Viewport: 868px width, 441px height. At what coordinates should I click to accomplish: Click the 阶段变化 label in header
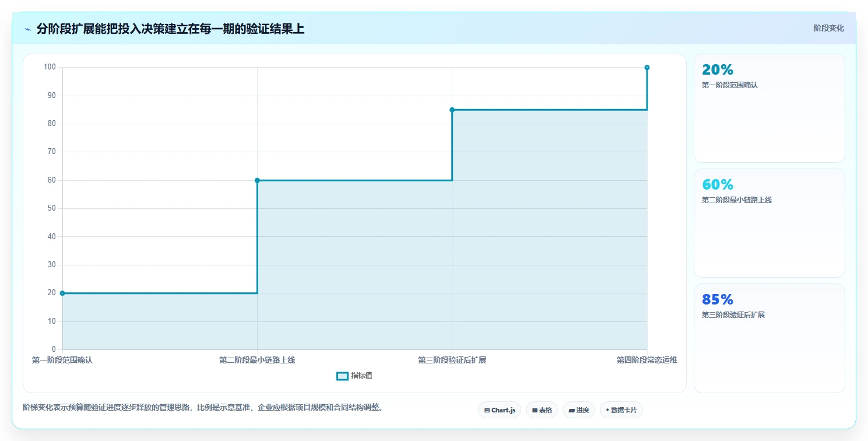tap(828, 29)
